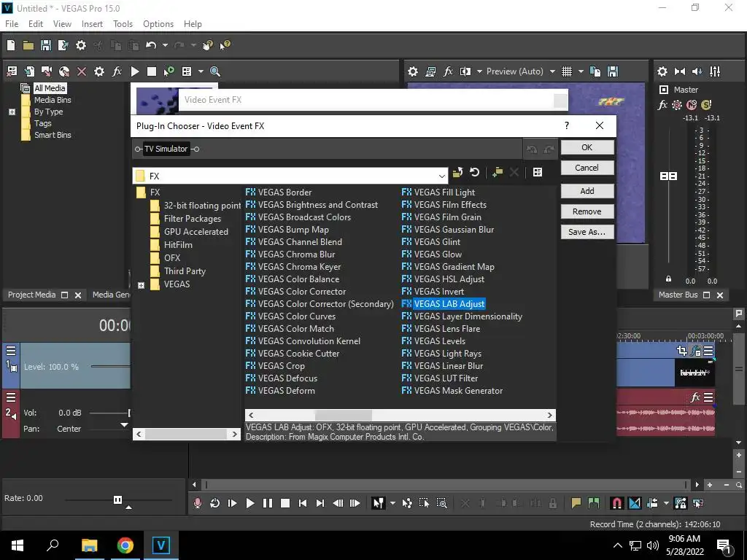Click the What's This help icon
Viewport: 747px width, 560px height.
click(225, 45)
